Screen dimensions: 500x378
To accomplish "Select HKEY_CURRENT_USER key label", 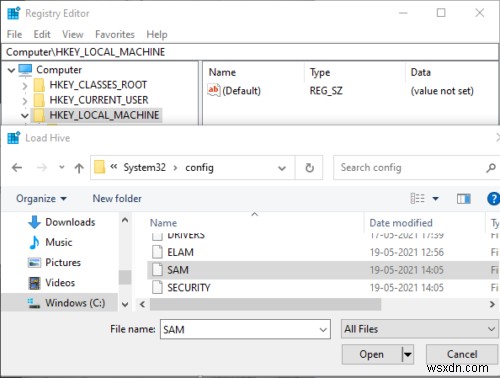I will [x=99, y=100].
